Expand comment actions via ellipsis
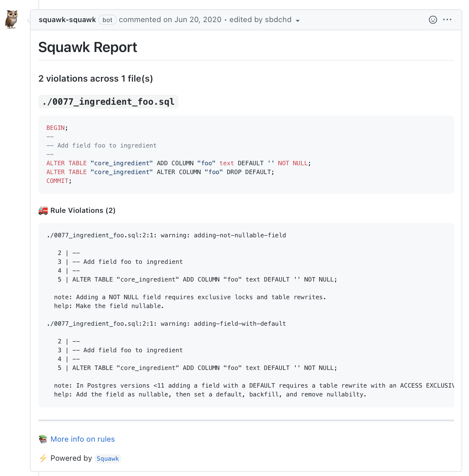This screenshot has width=469, height=476. coord(447,20)
